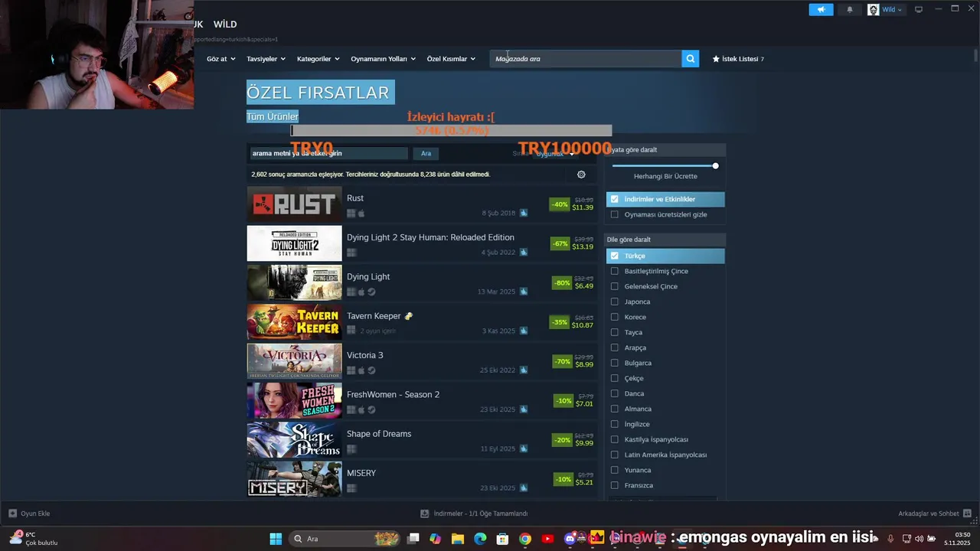The width and height of the screenshot is (980, 551).
Task: Click the weather widget showing 6°C
Action: click(x=34, y=539)
